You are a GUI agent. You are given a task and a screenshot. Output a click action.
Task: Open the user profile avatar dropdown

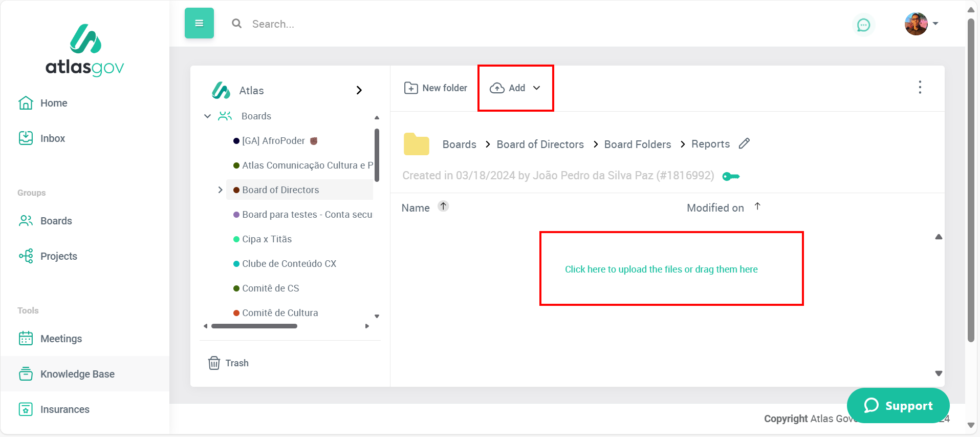click(x=921, y=24)
